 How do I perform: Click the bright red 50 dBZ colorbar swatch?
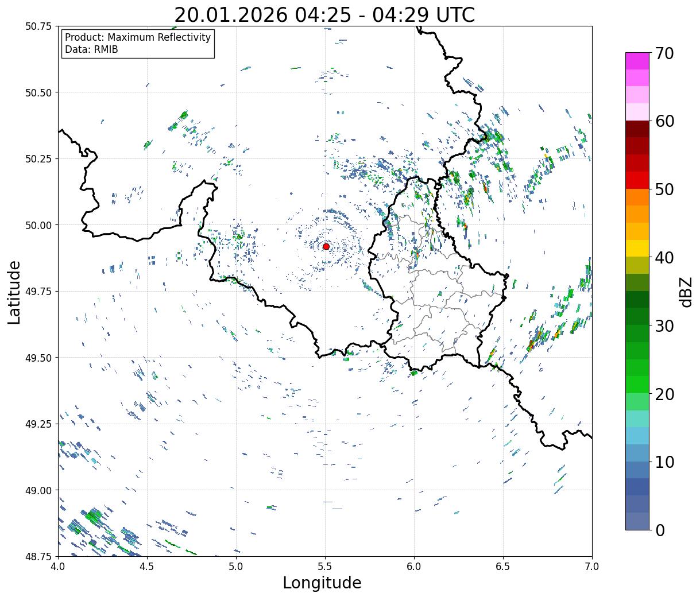pyautogui.click(x=637, y=180)
